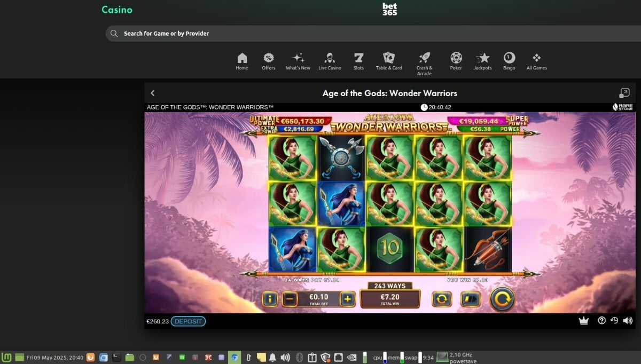Open the Live Casino category
Image resolution: width=641 pixels, height=364 pixels.
coord(330,61)
